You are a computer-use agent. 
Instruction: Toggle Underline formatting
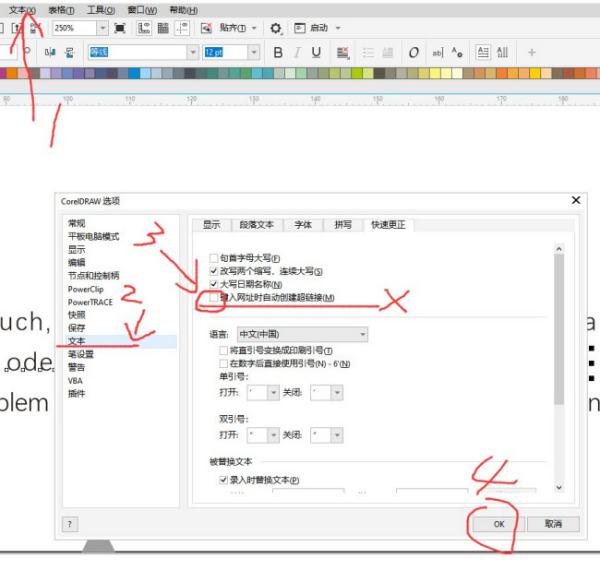[316, 52]
